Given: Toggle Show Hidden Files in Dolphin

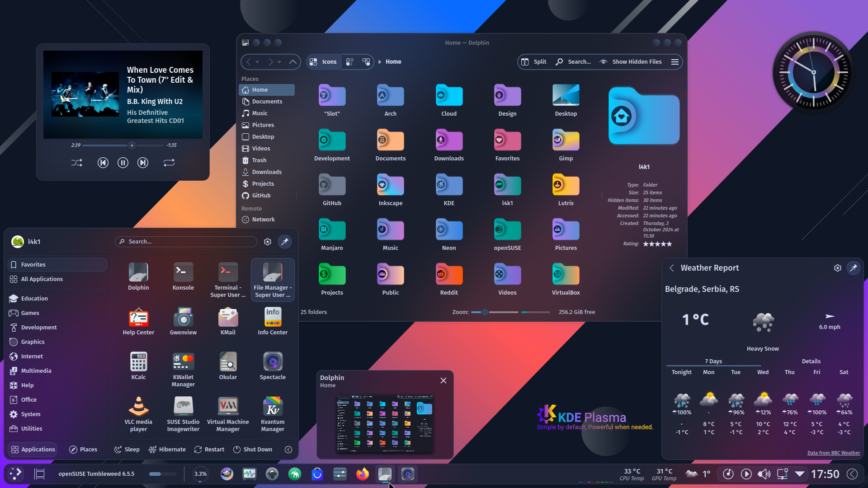Looking at the screenshot, I should [x=631, y=62].
